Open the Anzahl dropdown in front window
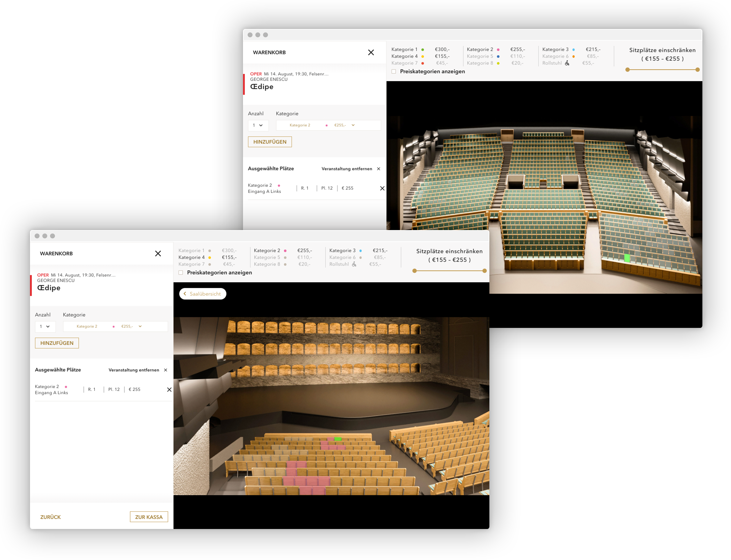Image resolution: width=731 pixels, height=560 pixels. (x=45, y=327)
